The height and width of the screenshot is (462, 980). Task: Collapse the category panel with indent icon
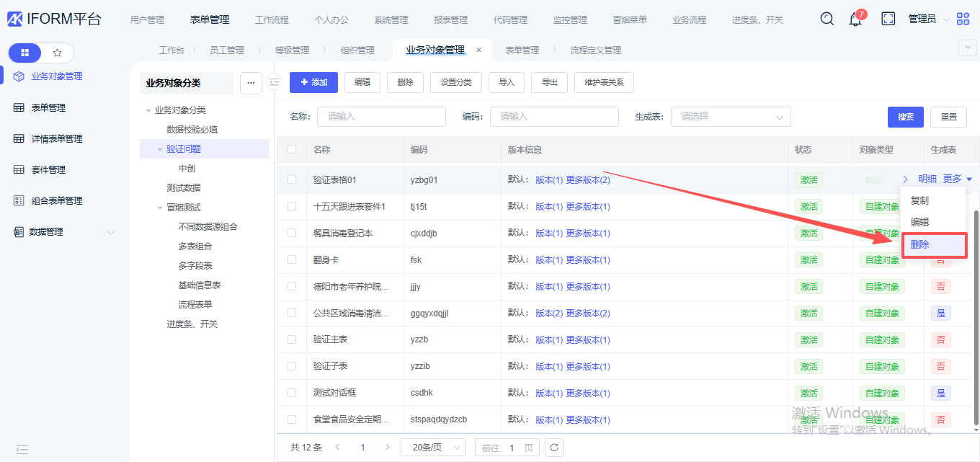click(x=274, y=83)
